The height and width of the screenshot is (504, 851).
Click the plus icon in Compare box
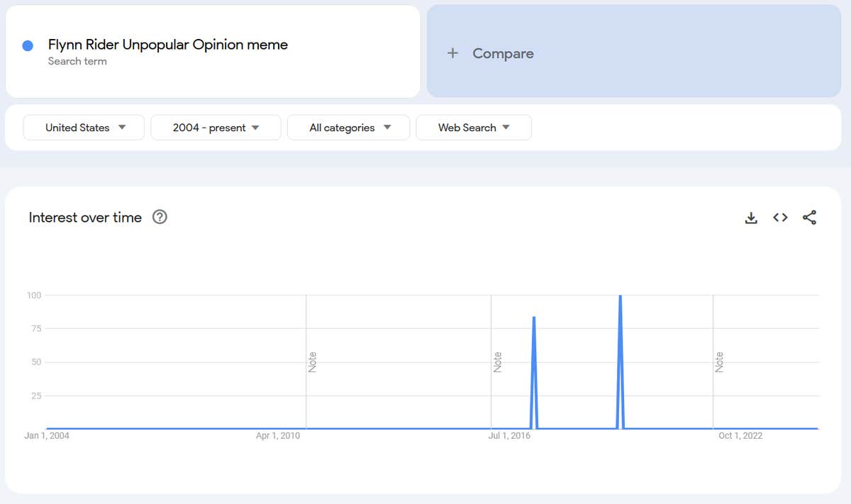pyautogui.click(x=452, y=53)
